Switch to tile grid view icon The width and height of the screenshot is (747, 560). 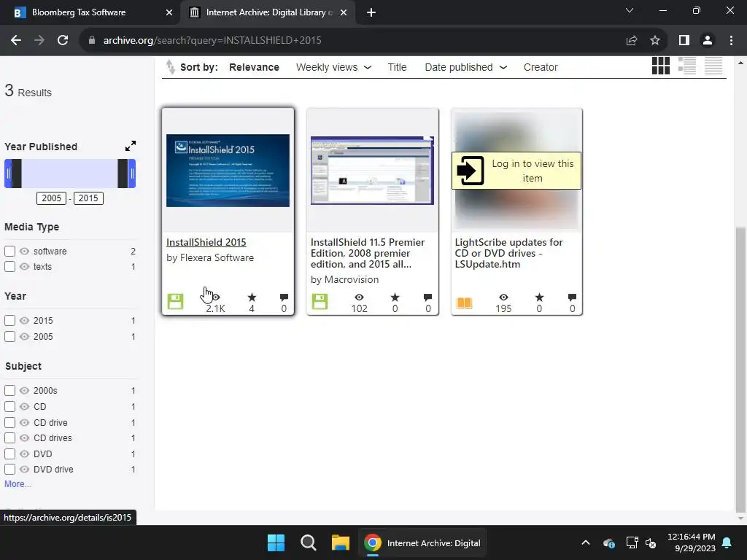[660, 66]
